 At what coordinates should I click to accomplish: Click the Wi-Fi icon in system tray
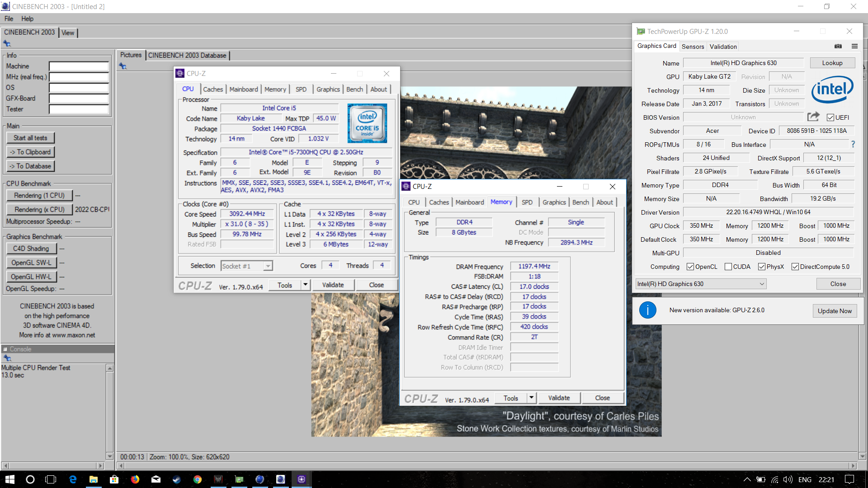click(775, 479)
